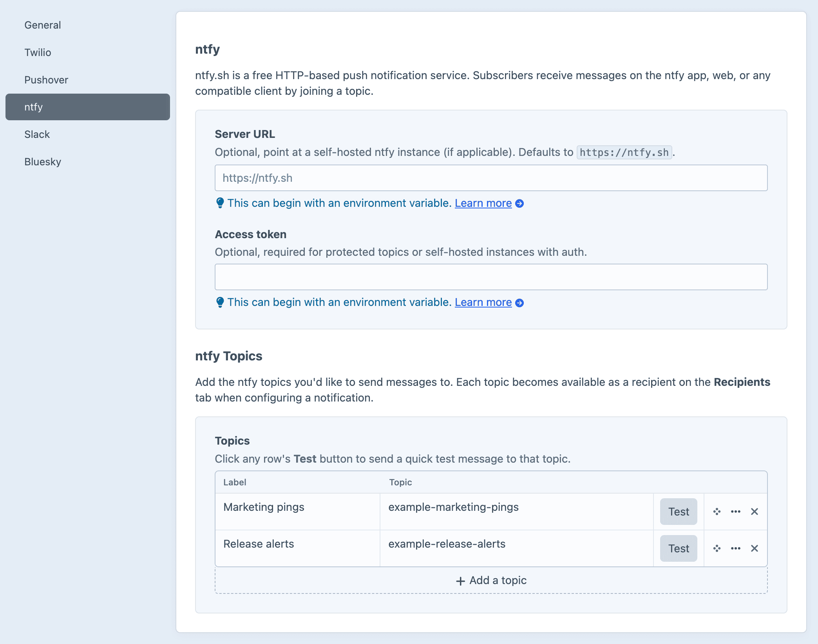The image size is (818, 644).
Task: Open the Slack settings section
Action: pos(88,134)
